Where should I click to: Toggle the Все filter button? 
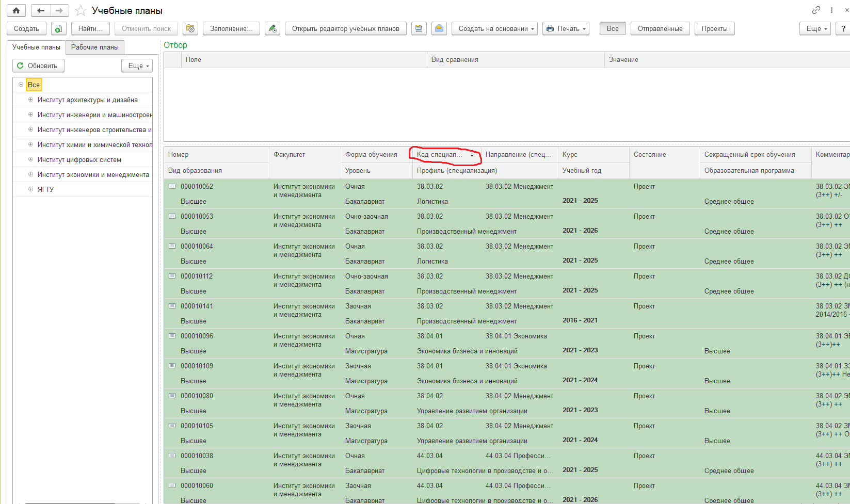click(x=613, y=28)
